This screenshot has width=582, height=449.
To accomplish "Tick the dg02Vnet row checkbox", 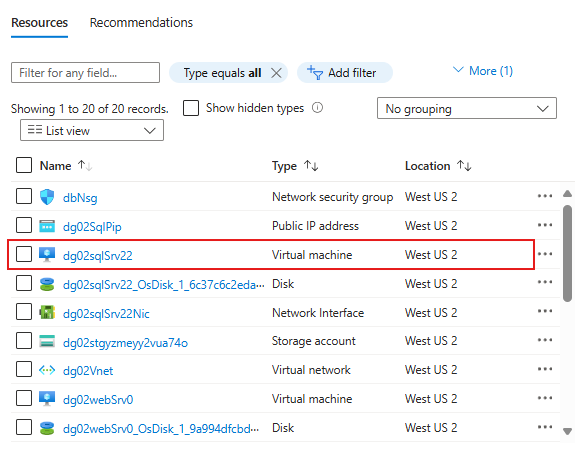I will [24, 369].
